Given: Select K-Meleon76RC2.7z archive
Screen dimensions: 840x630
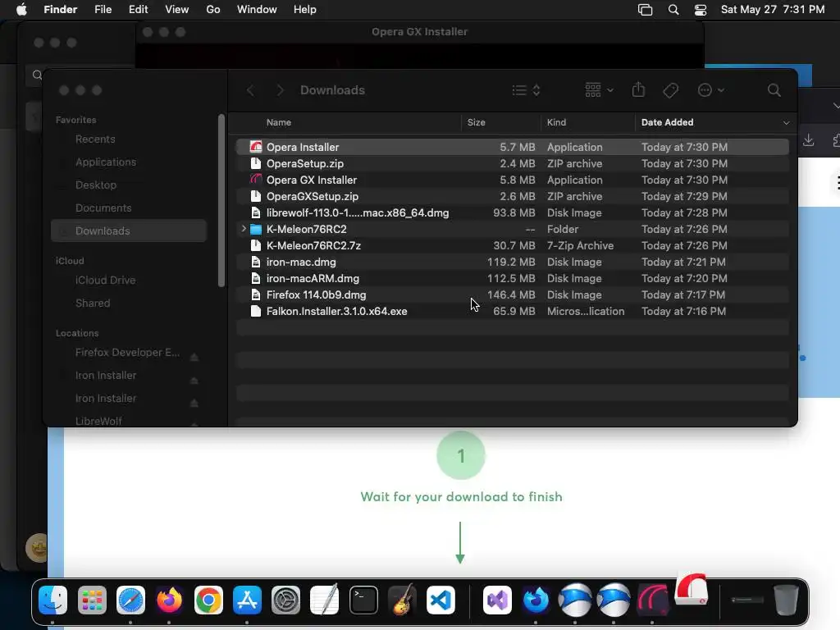Looking at the screenshot, I should point(512,245).
